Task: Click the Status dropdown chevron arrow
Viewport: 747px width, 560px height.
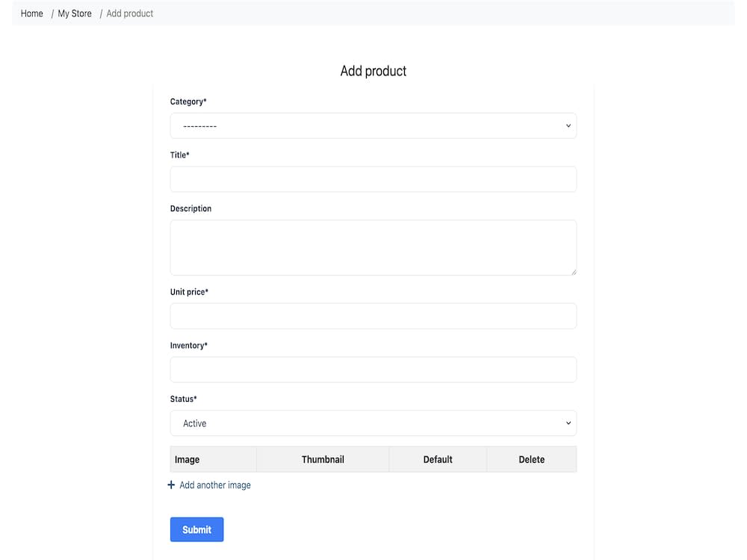Action: [568, 423]
